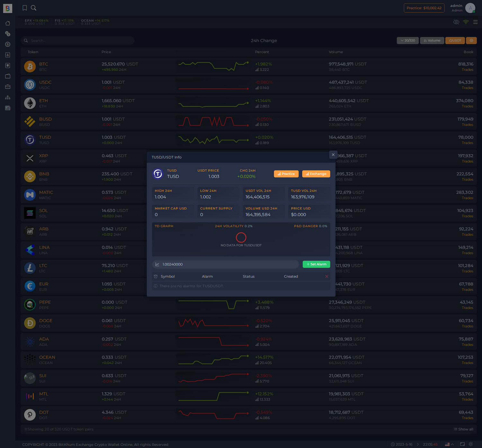Open the coins icon in the sidebar
Screen dimensions: 482x448
(x=8, y=34)
